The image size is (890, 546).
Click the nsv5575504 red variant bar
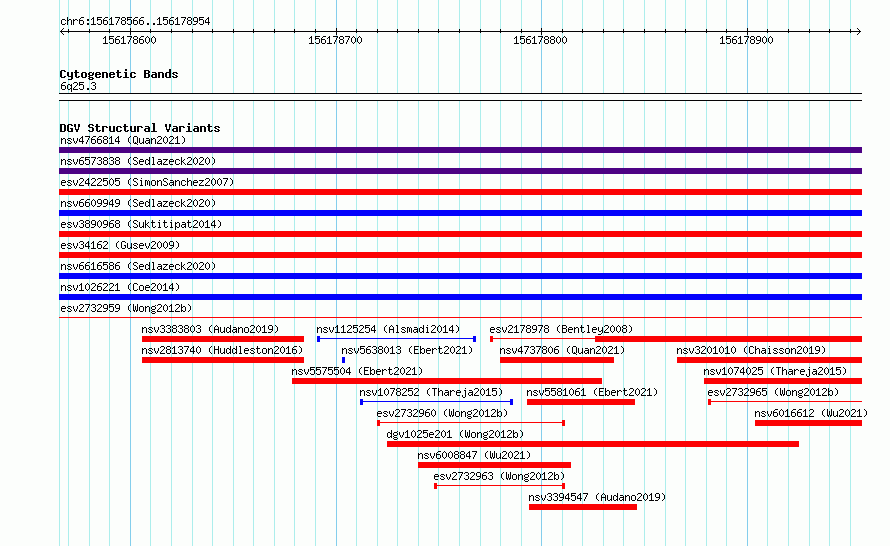click(447, 381)
